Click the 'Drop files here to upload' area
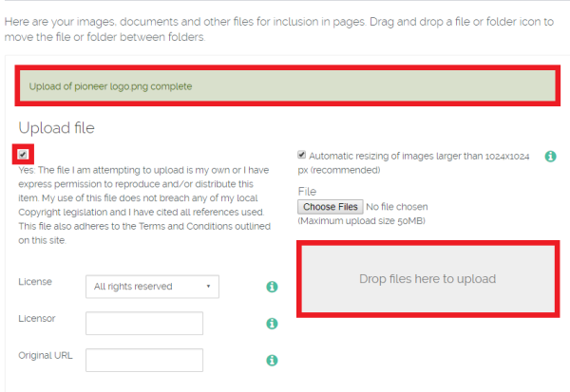Viewport: 570px width, 392px height. pos(427,279)
